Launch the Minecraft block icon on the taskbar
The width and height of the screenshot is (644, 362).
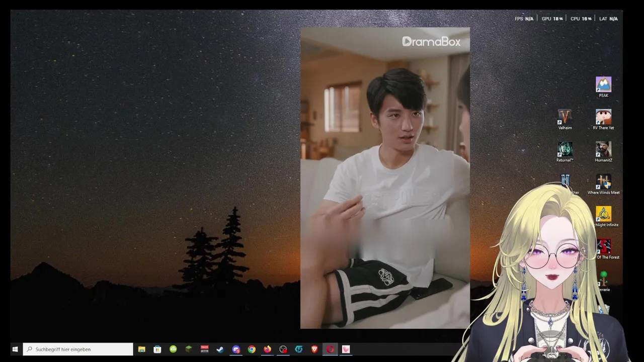[x=189, y=349]
